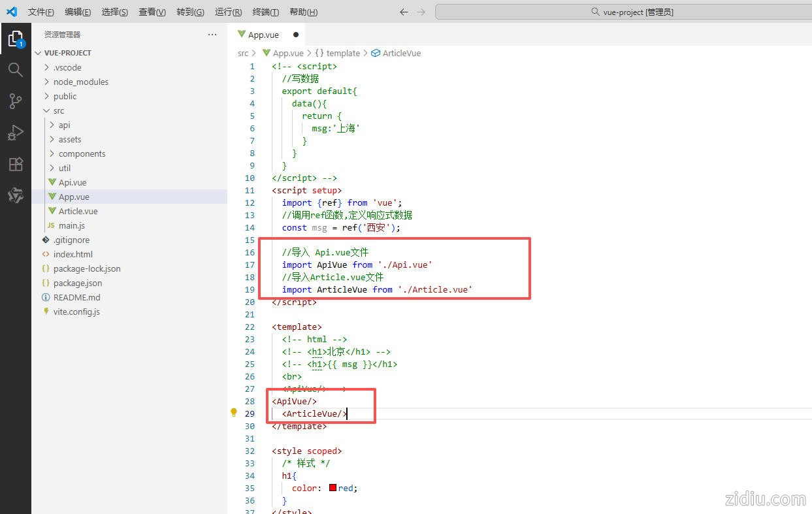Open Run and Debug view icon
The image size is (812, 514).
pyautogui.click(x=15, y=133)
